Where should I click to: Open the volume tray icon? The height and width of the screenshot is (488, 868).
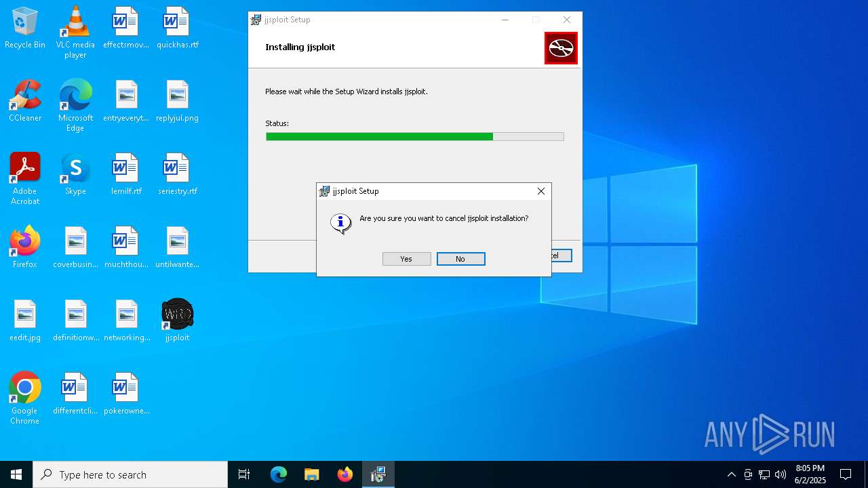pyautogui.click(x=781, y=474)
